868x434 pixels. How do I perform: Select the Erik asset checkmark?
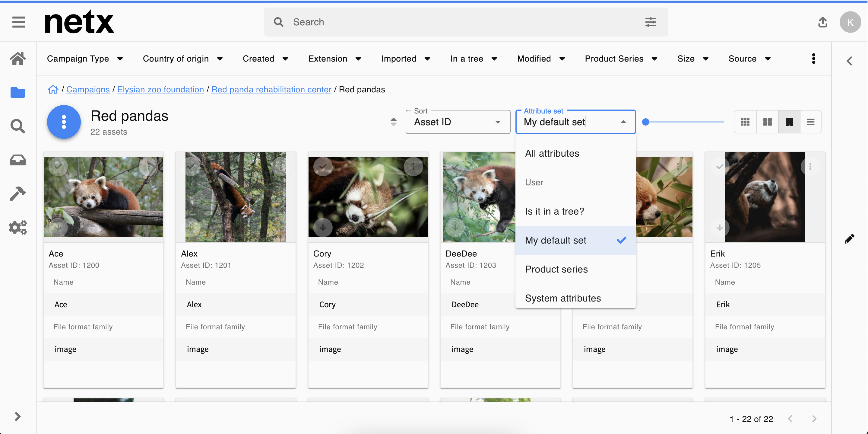pos(720,166)
